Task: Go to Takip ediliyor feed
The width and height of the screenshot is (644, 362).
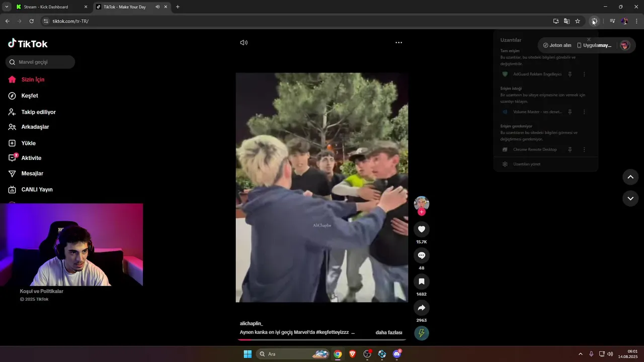Action: pyautogui.click(x=32, y=112)
